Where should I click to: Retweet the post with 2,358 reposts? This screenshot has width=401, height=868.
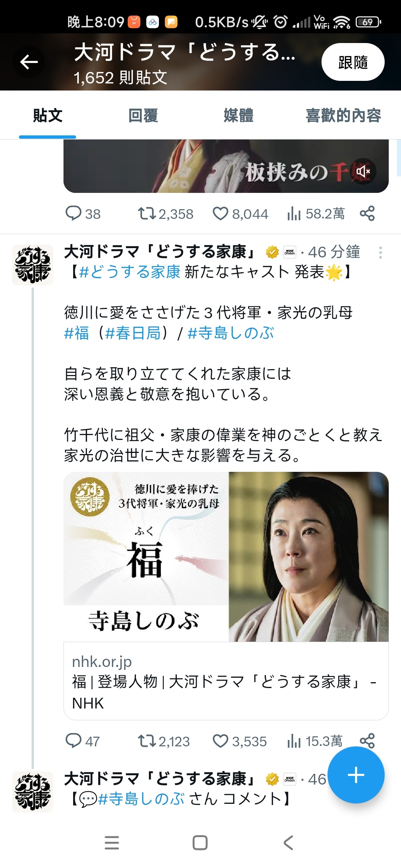(x=166, y=214)
